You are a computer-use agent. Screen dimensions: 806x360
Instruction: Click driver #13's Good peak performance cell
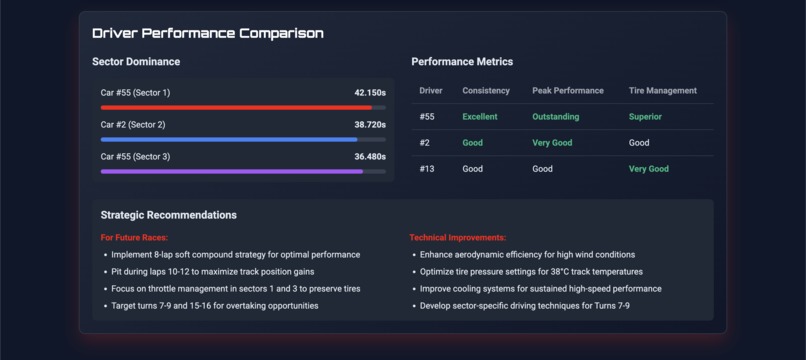542,169
